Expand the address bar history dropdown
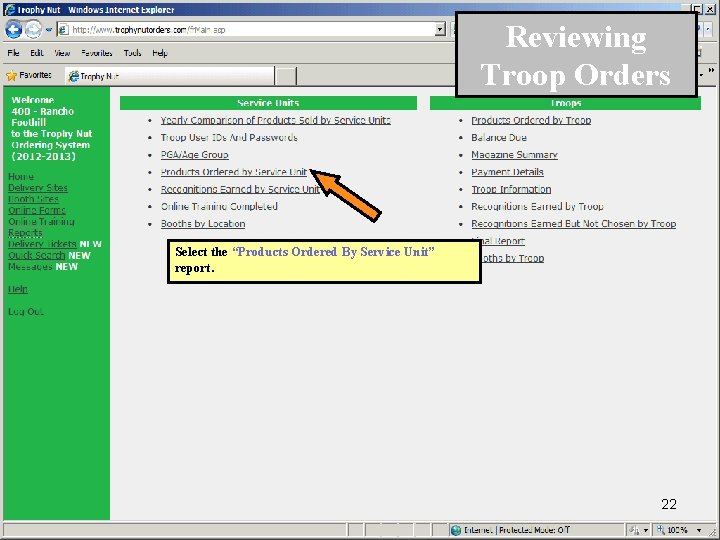The height and width of the screenshot is (540, 720). click(440, 30)
